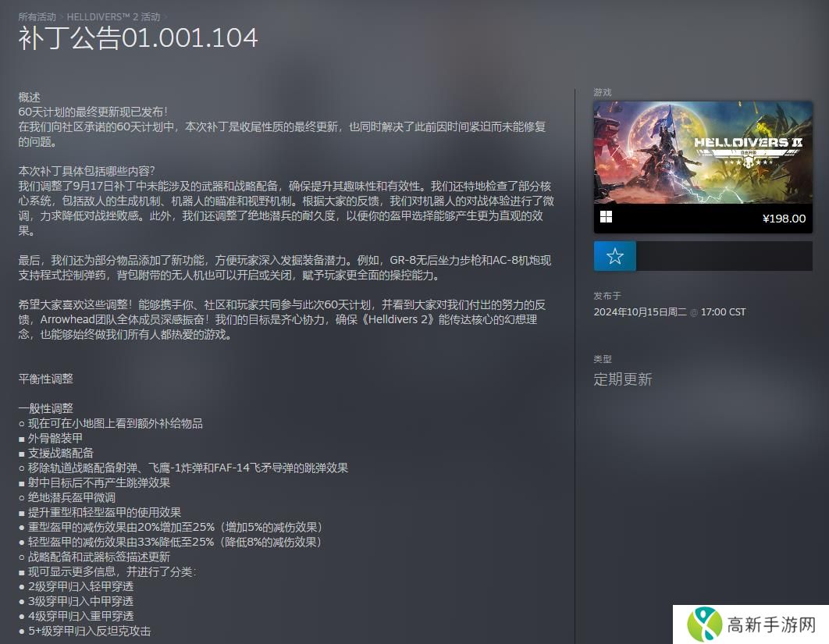Click the 定期更新 event type label
The width and height of the screenshot is (829, 644).
pos(622,379)
